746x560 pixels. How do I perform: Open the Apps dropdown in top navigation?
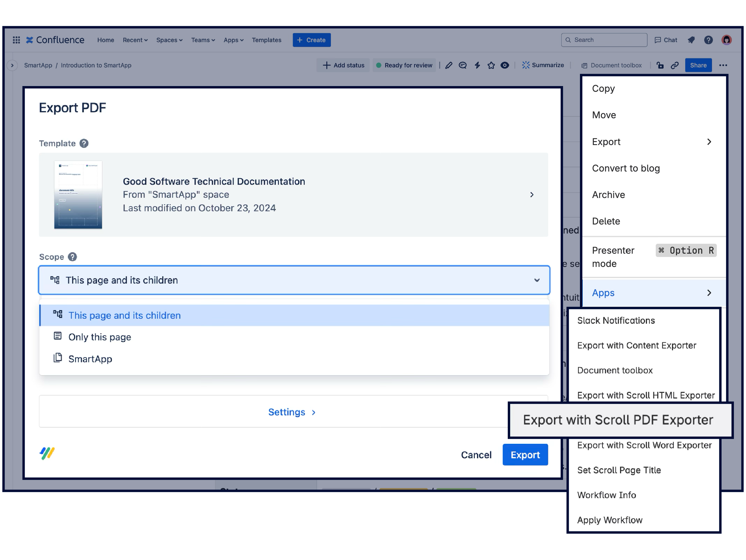coord(233,40)
